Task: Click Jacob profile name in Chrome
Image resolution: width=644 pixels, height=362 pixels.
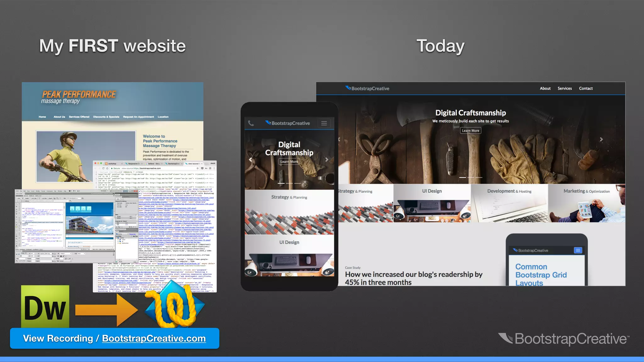Action: tap(213, 163)
